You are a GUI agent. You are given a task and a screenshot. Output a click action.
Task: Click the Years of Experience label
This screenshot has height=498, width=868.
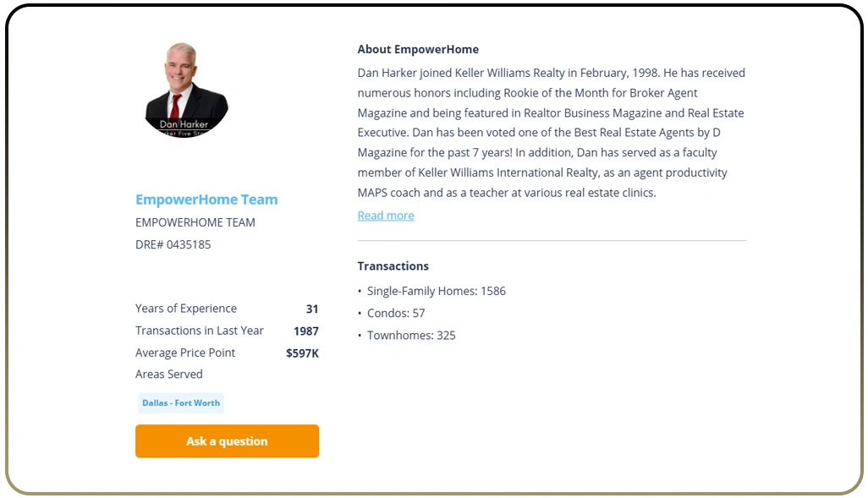[186, 309]
